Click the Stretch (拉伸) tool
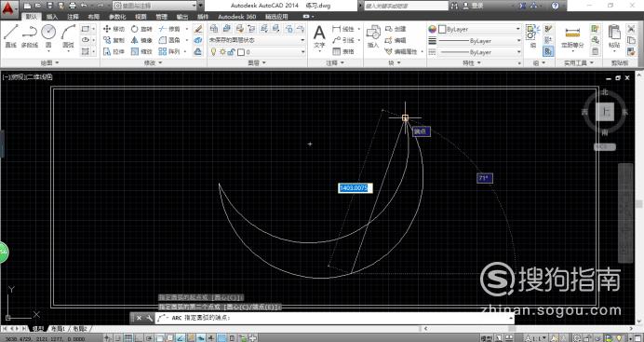The height and width of the screenshot is (342, 644). coord(114,51)
